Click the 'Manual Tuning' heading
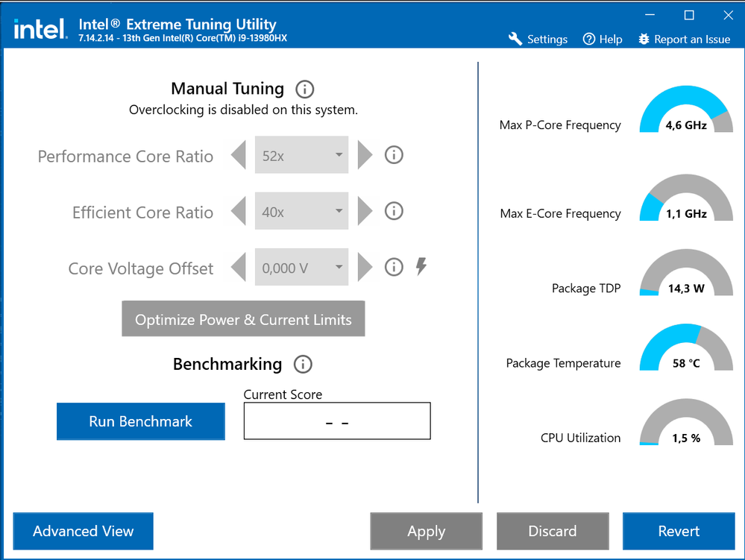Screen dimensions: 745x560 (x=227, y=88)
